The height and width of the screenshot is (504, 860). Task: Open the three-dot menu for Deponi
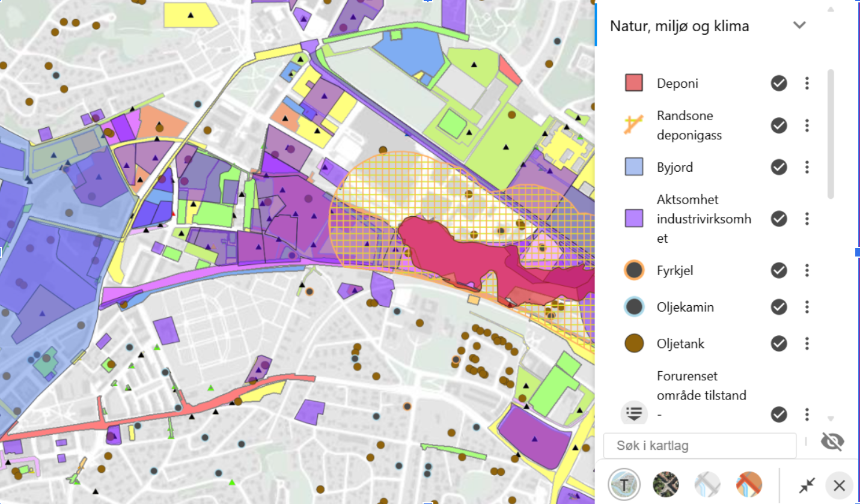click(807, 83)
